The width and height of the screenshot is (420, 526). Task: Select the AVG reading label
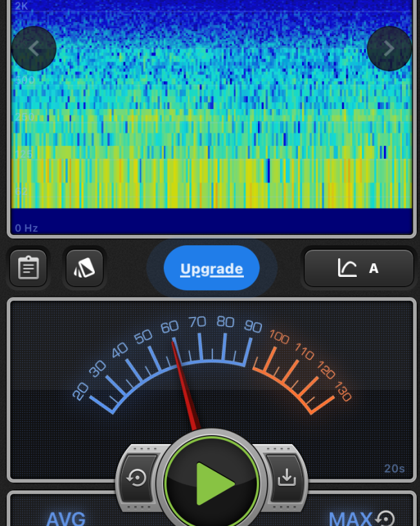tap(66, 518)
